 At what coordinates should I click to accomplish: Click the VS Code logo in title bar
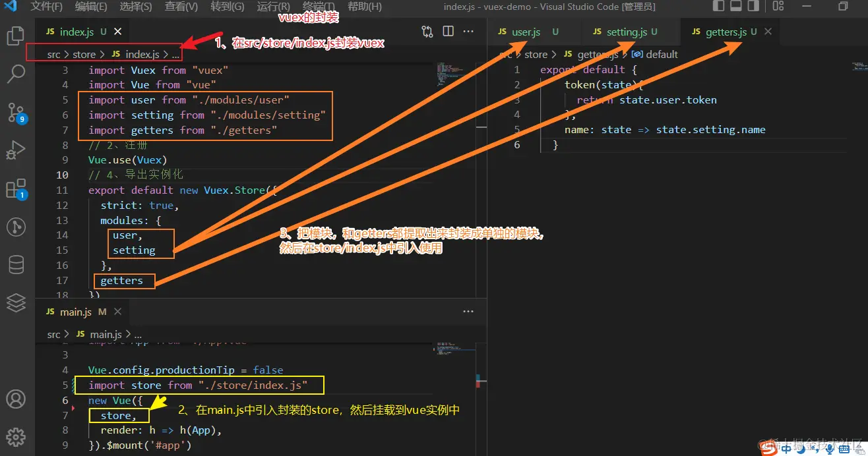pyautogui.click(x=11, y=7)
